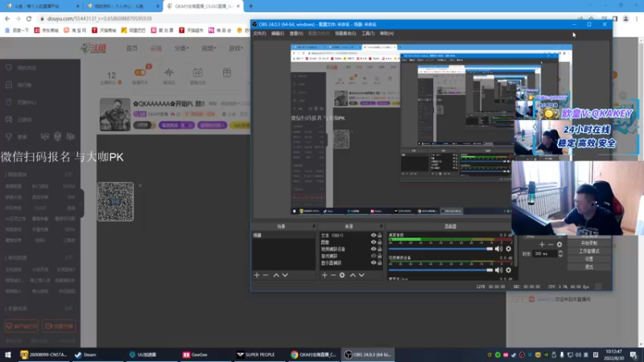Close the QR code popup
Viewport: 644px width, 362px height.
140,186
